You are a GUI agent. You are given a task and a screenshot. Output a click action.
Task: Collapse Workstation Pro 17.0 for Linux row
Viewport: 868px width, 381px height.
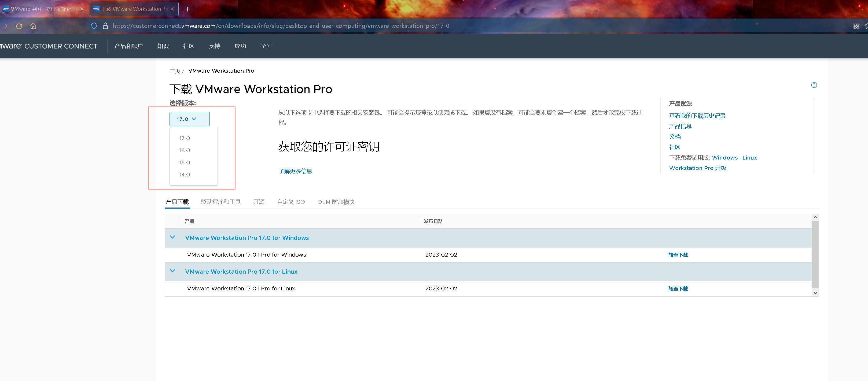point(172,271)
